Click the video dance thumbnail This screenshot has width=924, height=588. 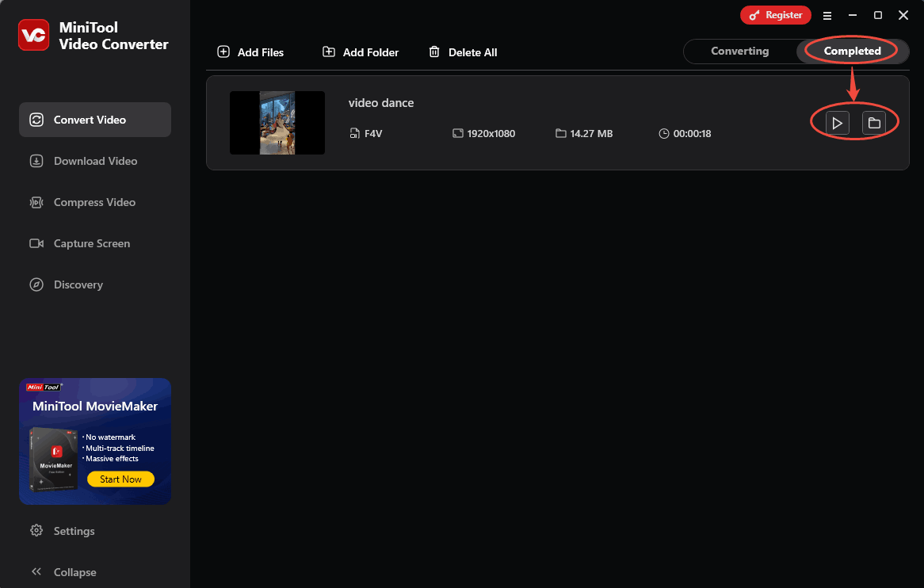point(277,123)
